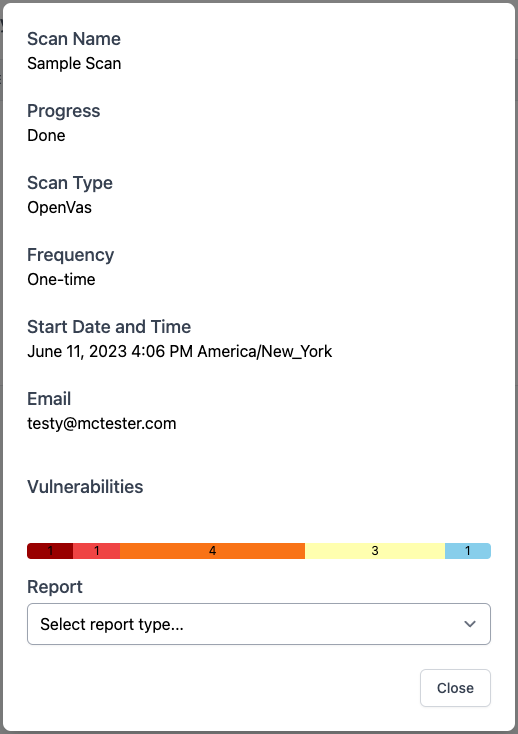This screenshot has width=518, height=734.
Task: Click the One-time frequency value
Action: point(61,279)
